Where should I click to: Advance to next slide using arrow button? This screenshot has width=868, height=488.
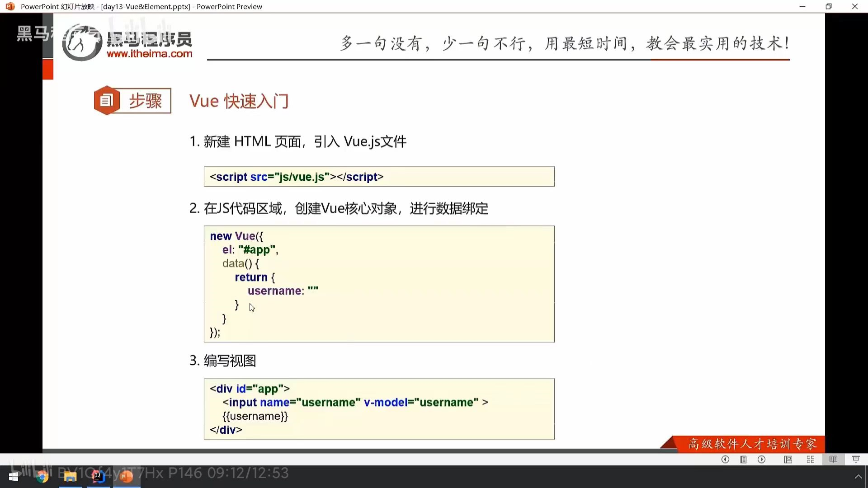pos(762,460)
